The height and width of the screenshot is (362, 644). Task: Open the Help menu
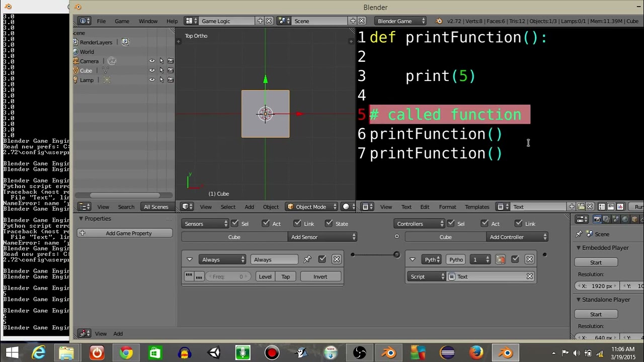point(172,21)
